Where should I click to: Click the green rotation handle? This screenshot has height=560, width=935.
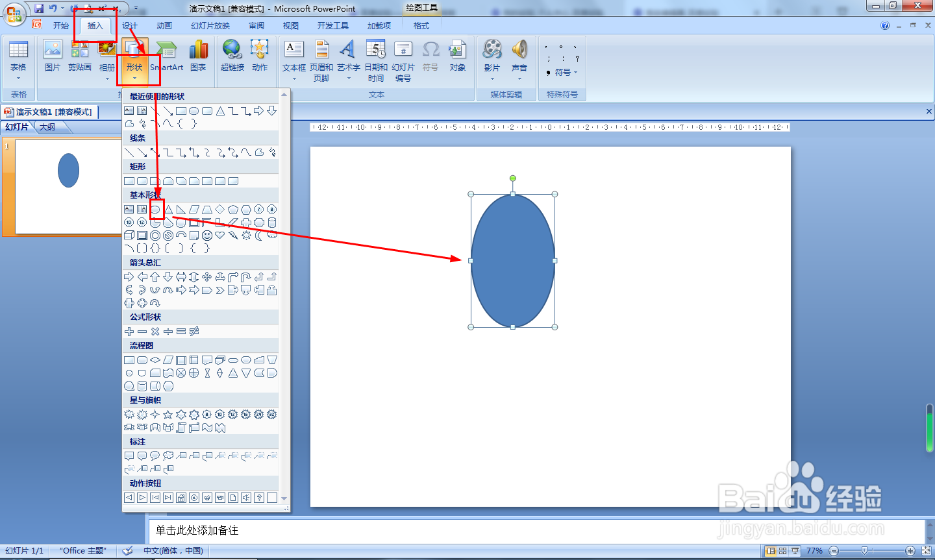513,178
